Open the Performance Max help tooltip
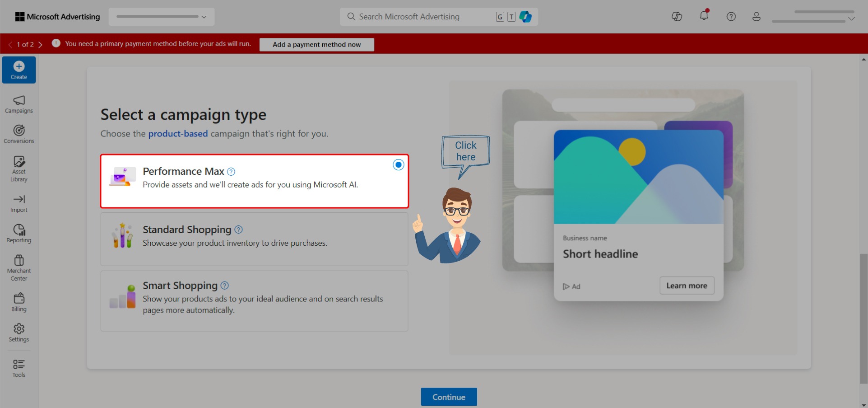 click(231, 172)
